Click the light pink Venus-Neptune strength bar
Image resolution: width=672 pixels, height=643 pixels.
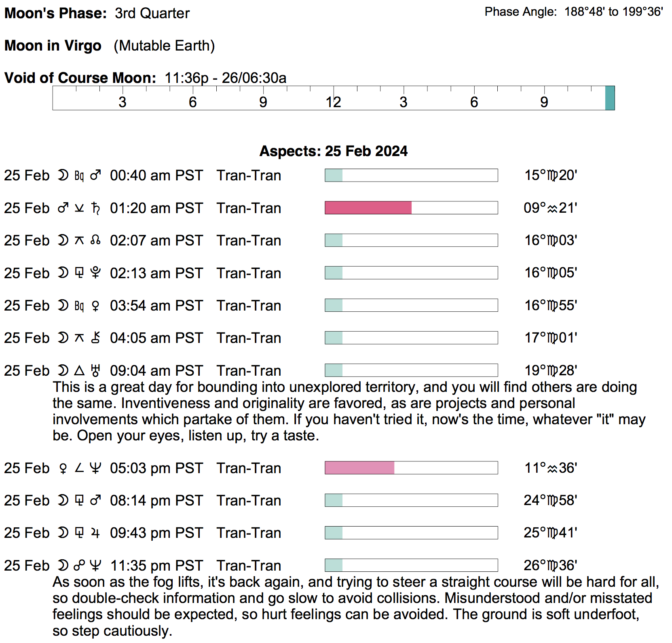tap(359, 468)
